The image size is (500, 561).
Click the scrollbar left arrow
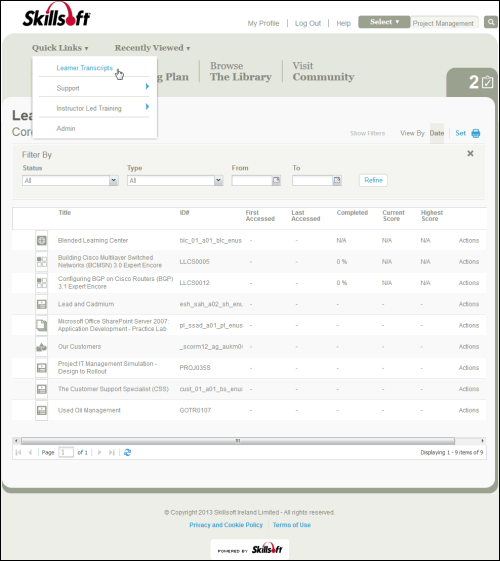coord(16,441)
